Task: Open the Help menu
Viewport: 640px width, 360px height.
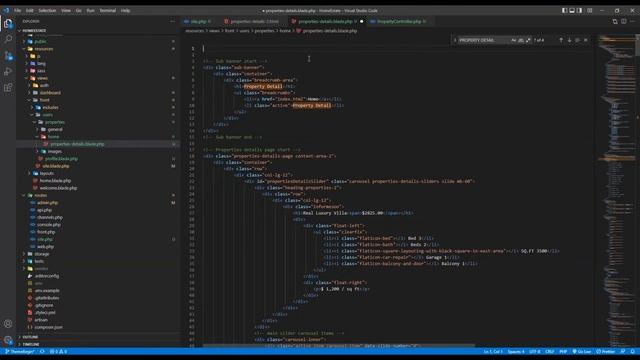Action: click(x=125, y=11)
